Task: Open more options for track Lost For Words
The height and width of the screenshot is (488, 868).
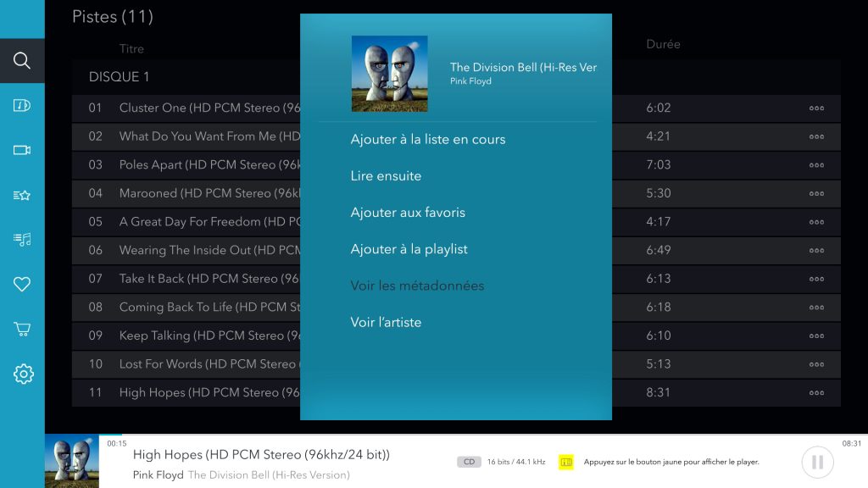Action: pyautogui.click(x=816, y=364)
